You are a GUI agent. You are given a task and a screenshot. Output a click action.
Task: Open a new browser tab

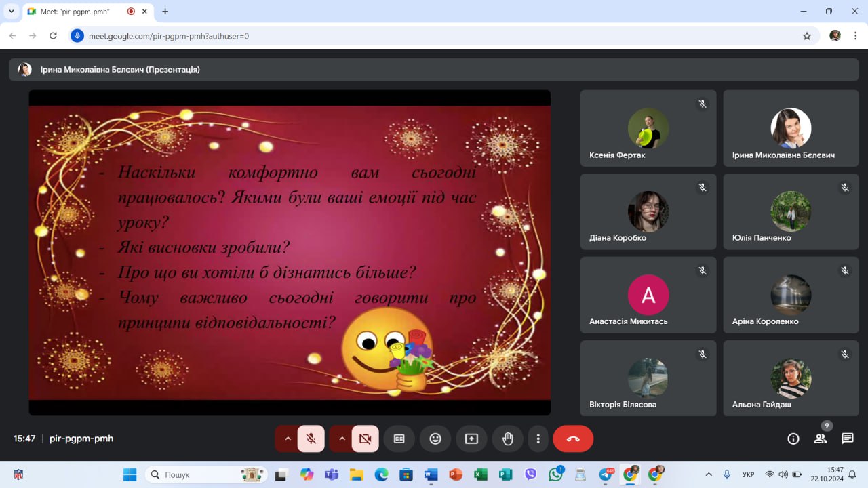click(165, 12)
